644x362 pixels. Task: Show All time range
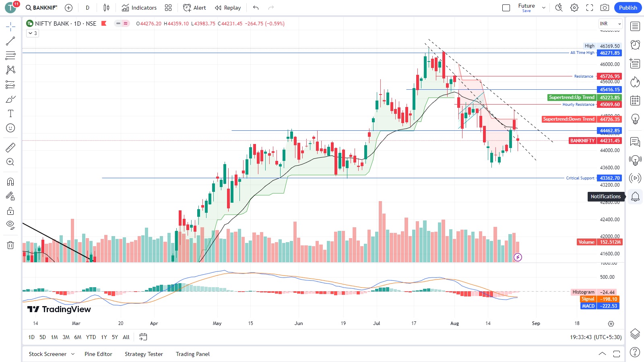126,337
